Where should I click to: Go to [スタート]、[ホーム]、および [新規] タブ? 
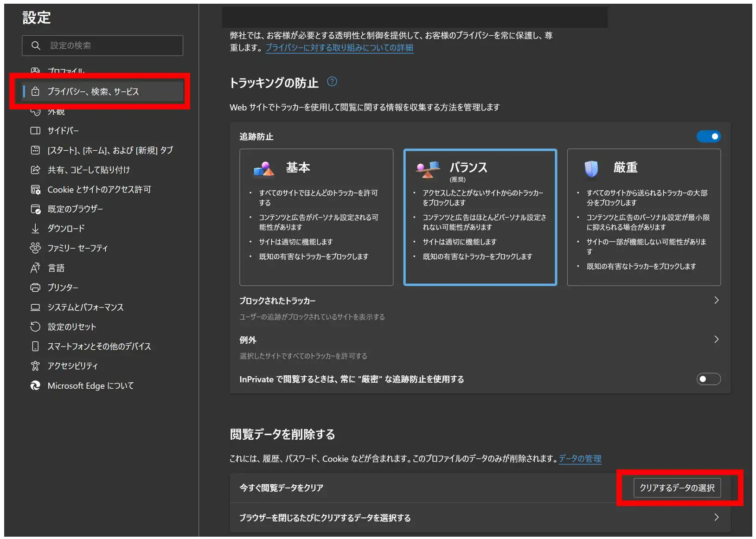tap(110, 150)
